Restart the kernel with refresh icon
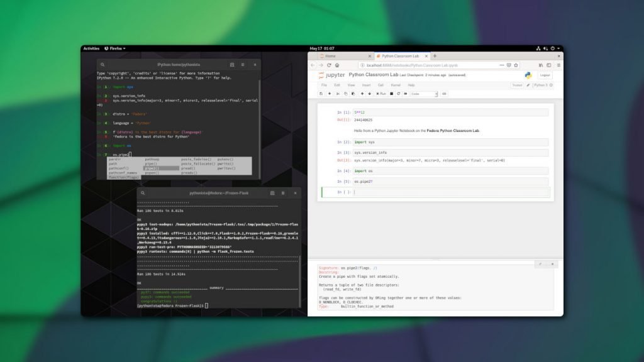This screenshot has height=362, width=644. [399, 94]
